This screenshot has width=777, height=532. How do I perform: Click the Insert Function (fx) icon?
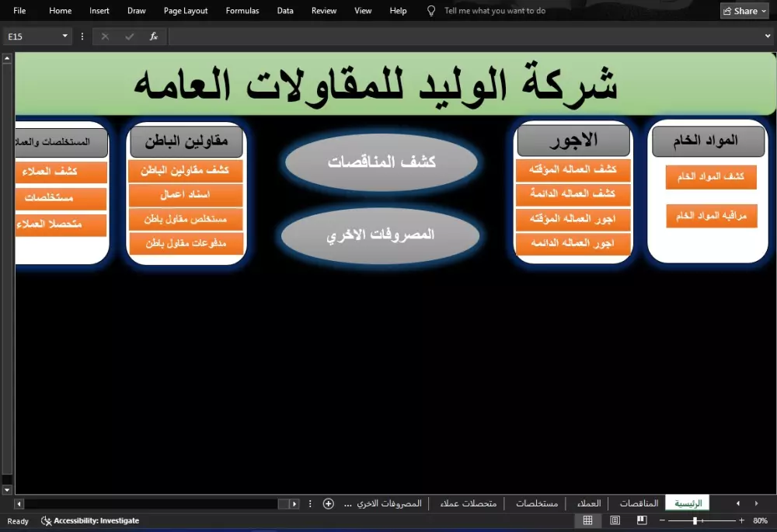(x=153, y=36)
